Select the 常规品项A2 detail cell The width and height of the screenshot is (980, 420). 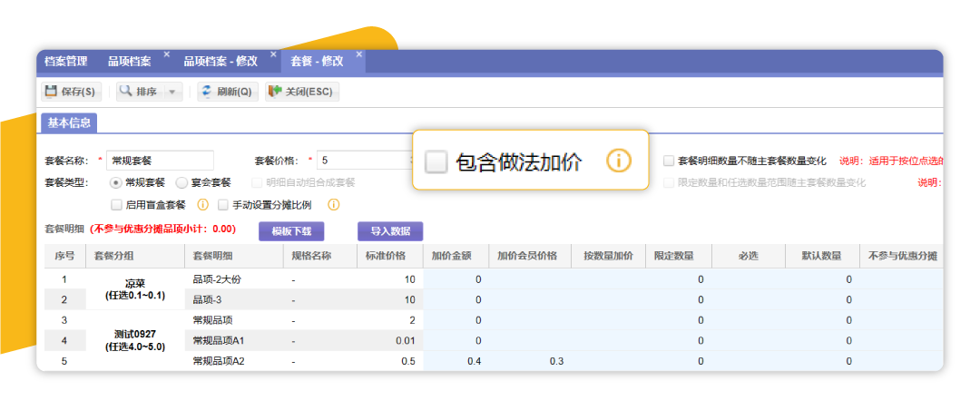pos(234,361)
